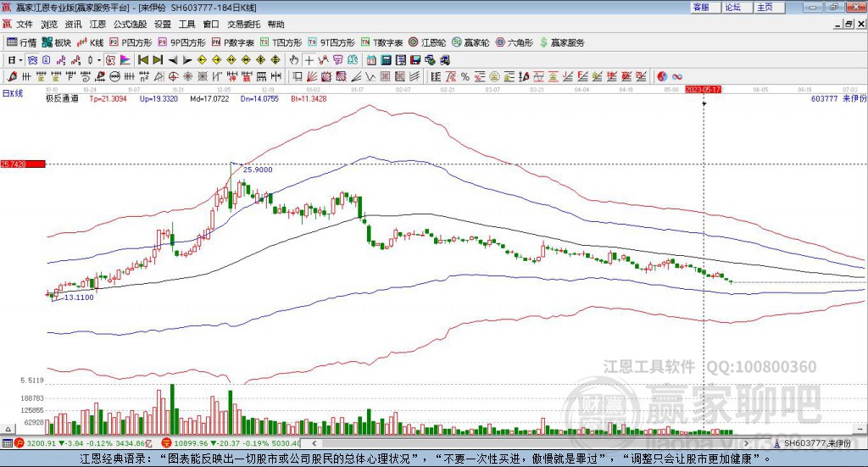
Task: Click the yellow diamond left-arrow icon
Action: 202,60
